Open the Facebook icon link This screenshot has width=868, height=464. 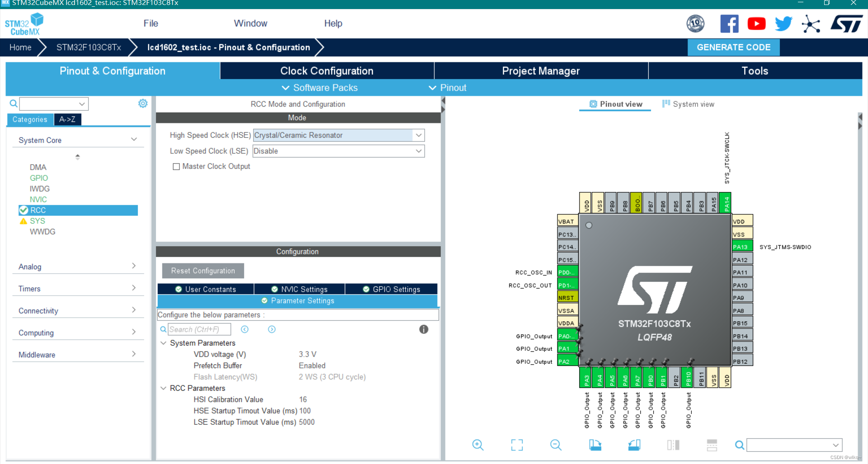tap(729, 23)
